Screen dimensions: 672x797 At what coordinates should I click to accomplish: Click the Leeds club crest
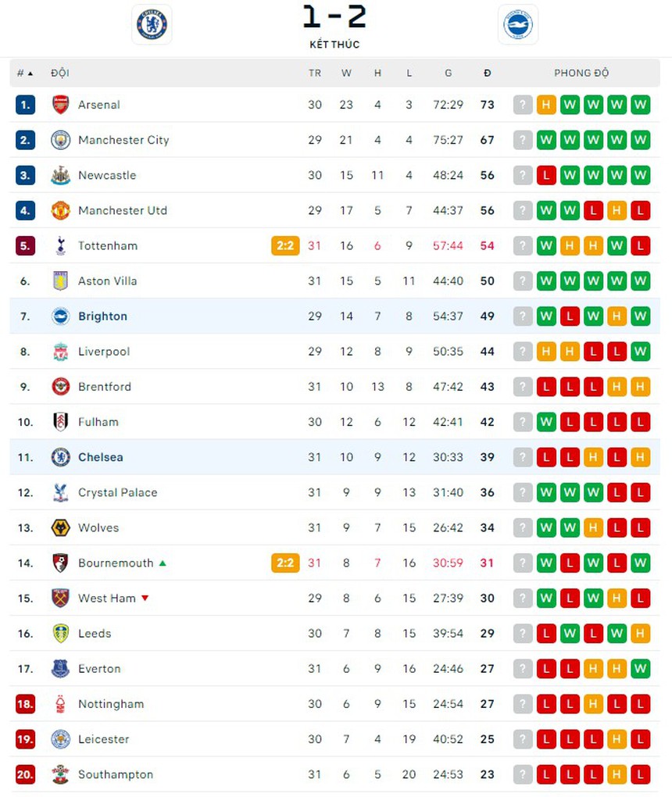pos(60,634)
